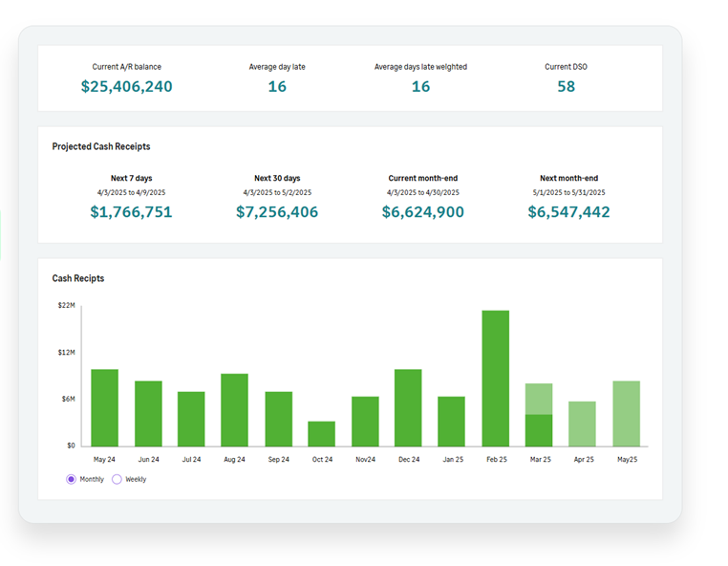Open the Next 7 days $1,766,751 amount
The image size is (728, 566).
(131, 212)
